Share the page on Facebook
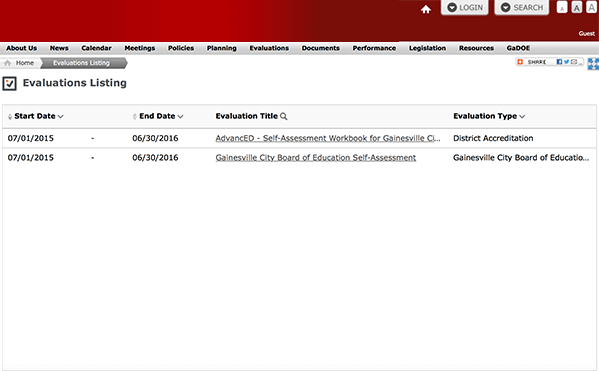Viewport: 599px width, 371px height. click(x=559, y=62)
